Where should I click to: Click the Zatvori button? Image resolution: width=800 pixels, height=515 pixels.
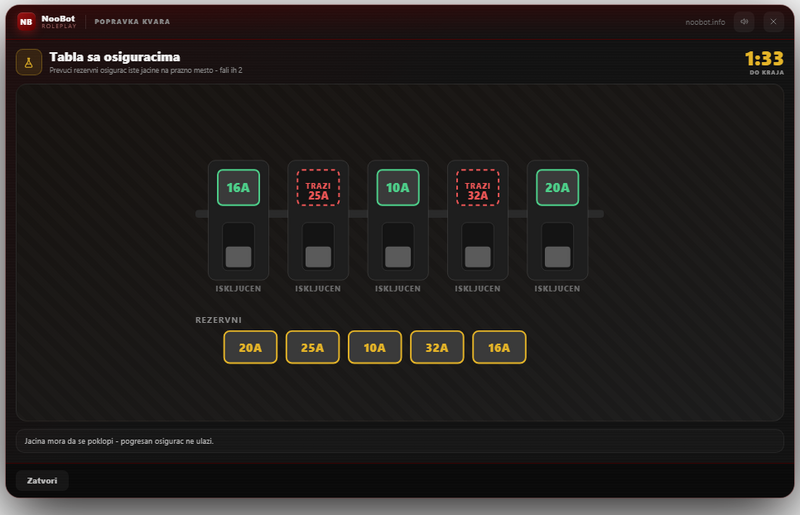tap(42, 481)
